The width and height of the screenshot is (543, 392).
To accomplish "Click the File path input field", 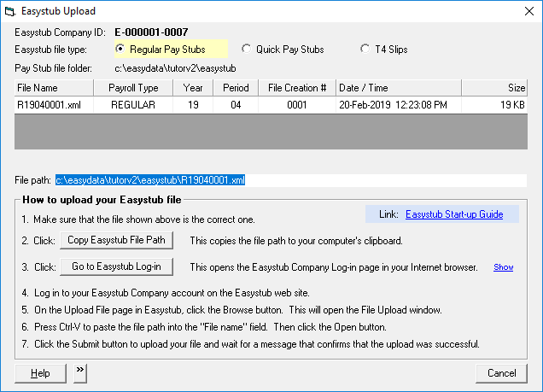I will (x=291, y=180).
